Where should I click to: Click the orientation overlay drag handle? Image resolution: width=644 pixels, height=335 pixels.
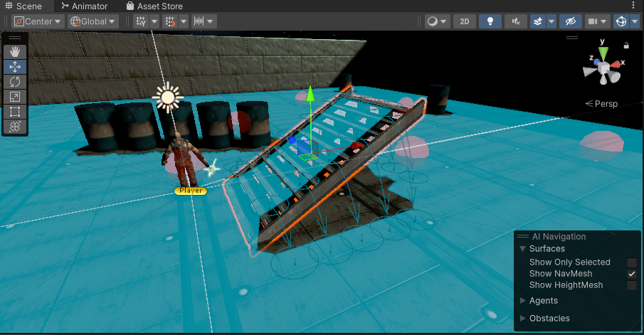[572, 38]
